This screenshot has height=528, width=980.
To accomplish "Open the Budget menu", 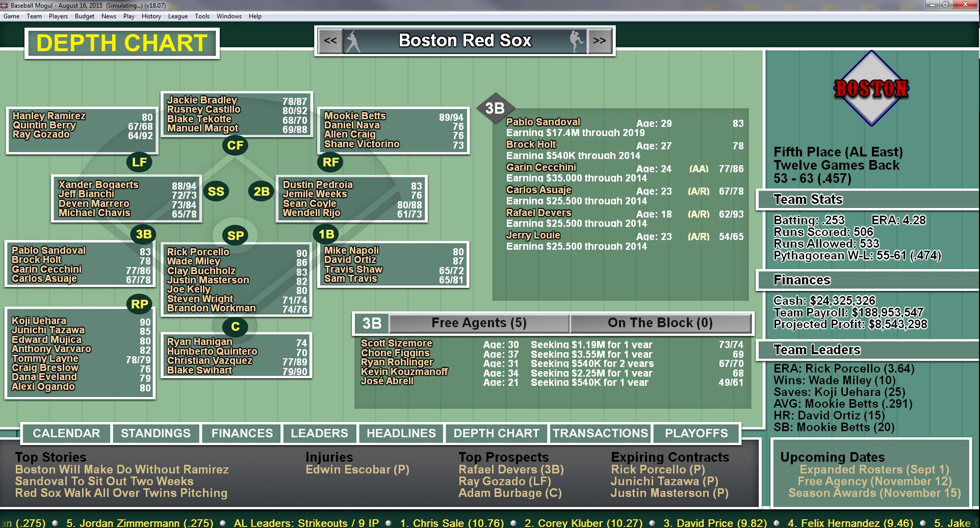I will [x=85, y=16].
